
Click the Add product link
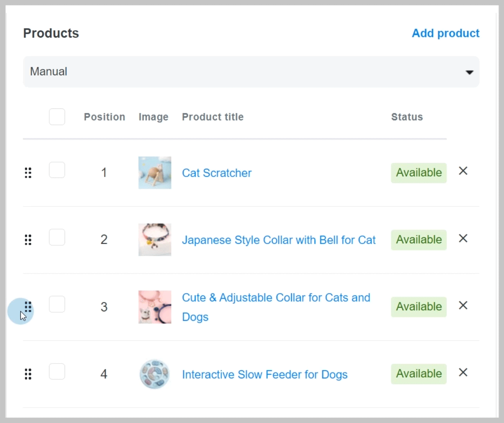[x=445, y=33]
